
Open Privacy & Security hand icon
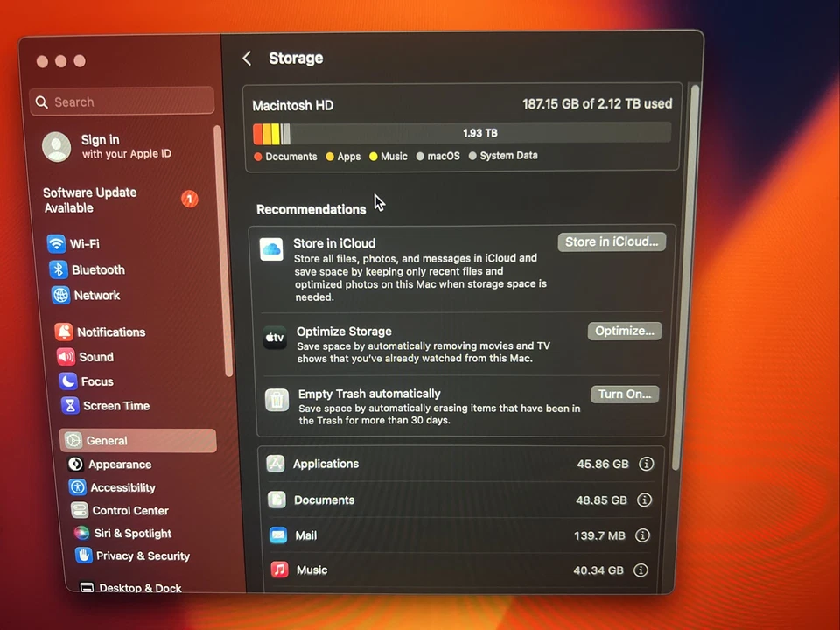[84, 556]
